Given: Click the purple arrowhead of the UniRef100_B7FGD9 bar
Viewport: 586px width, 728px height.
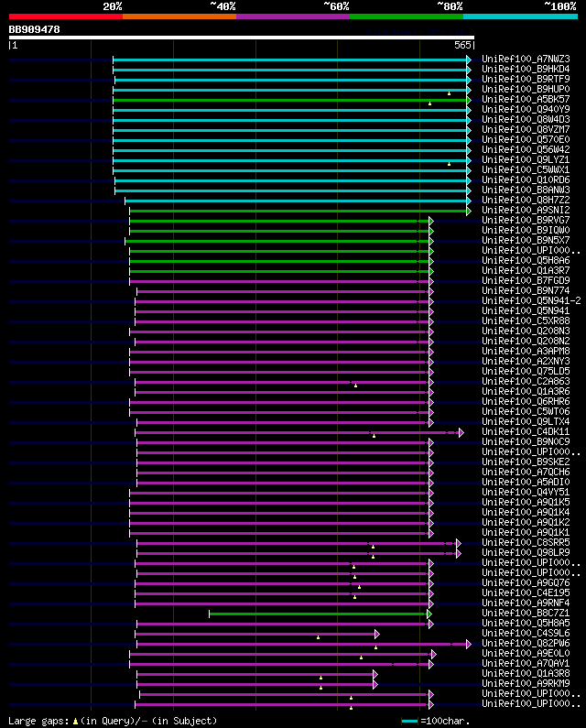Looking at the screenshot, I should 431,281.
